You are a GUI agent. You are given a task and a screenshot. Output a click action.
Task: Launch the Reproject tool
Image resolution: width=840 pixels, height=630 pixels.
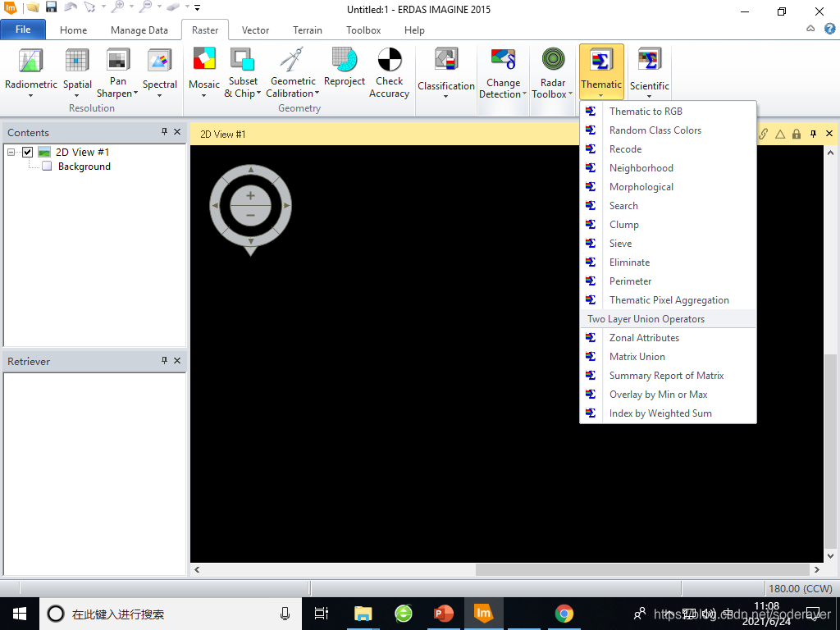345,59
